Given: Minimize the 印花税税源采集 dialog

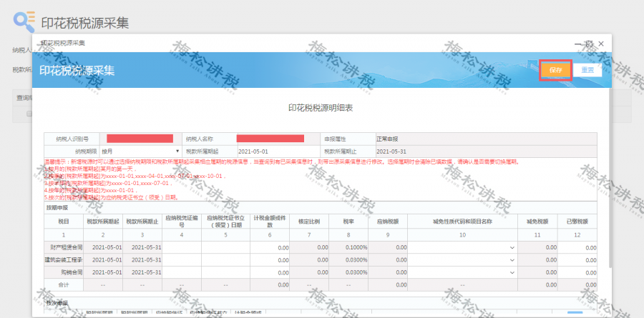Looking at the screenshot, I should [578, 44].
